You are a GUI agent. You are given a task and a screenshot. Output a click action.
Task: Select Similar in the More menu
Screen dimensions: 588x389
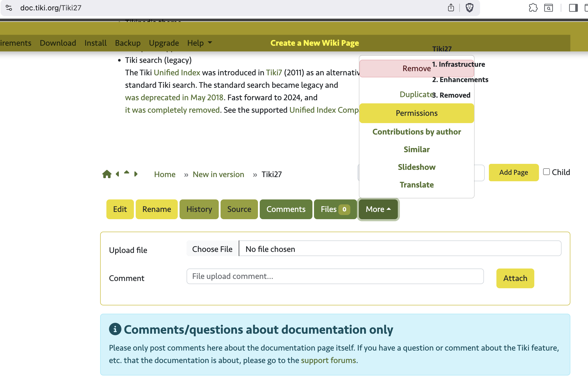pyautogui.click(x=417, y=150)
